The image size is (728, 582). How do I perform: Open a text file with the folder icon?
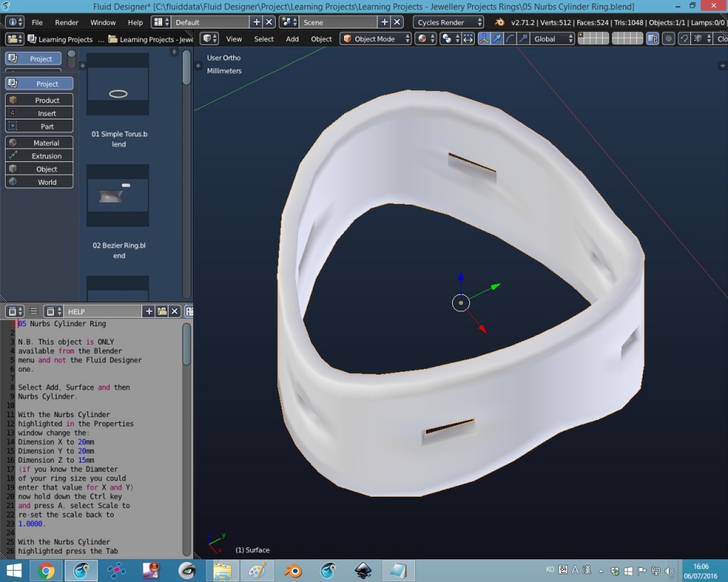(x=162, y=311)
